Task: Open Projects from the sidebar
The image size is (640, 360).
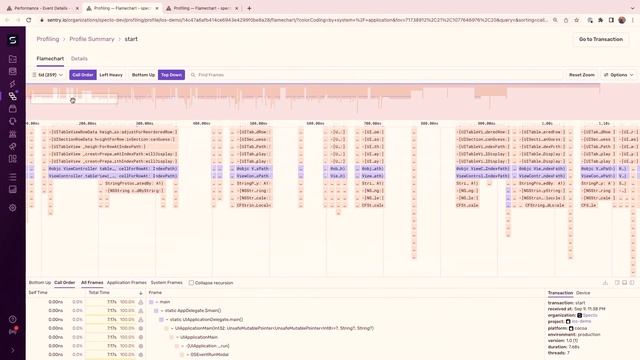Action: point(13,59)
